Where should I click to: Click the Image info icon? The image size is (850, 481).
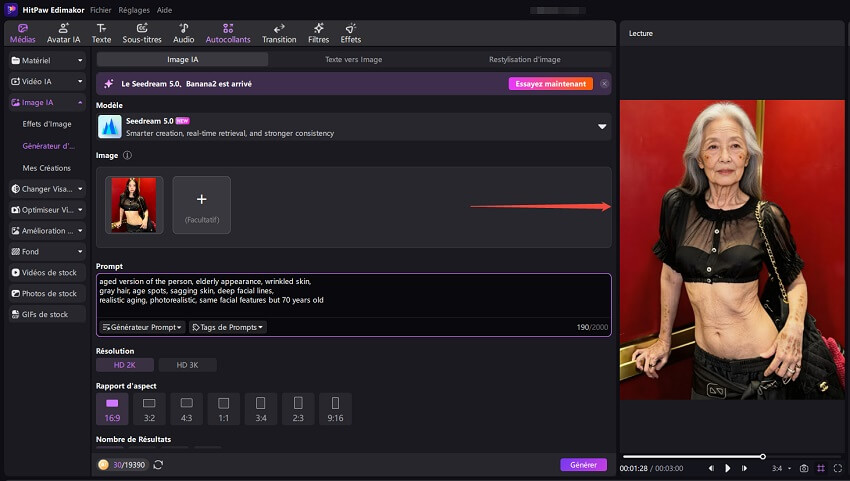[x=127, y=155]
